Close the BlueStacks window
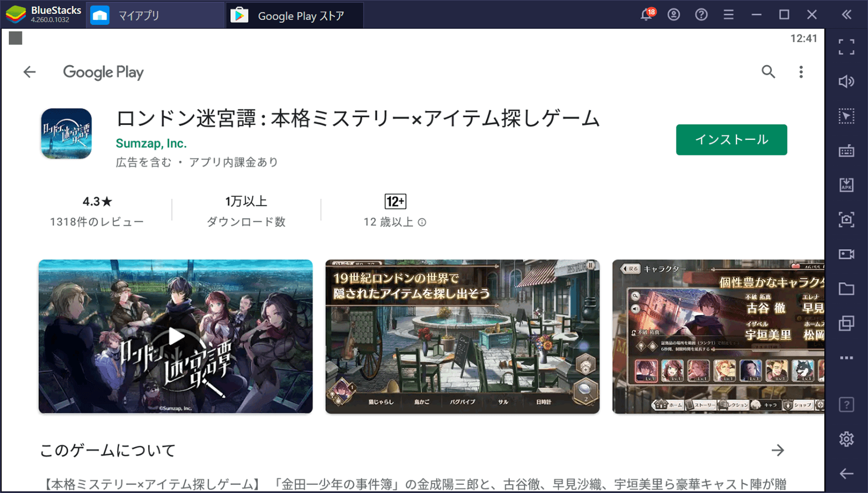The height and width of the screenshot is (493, 868). [812, 15]
